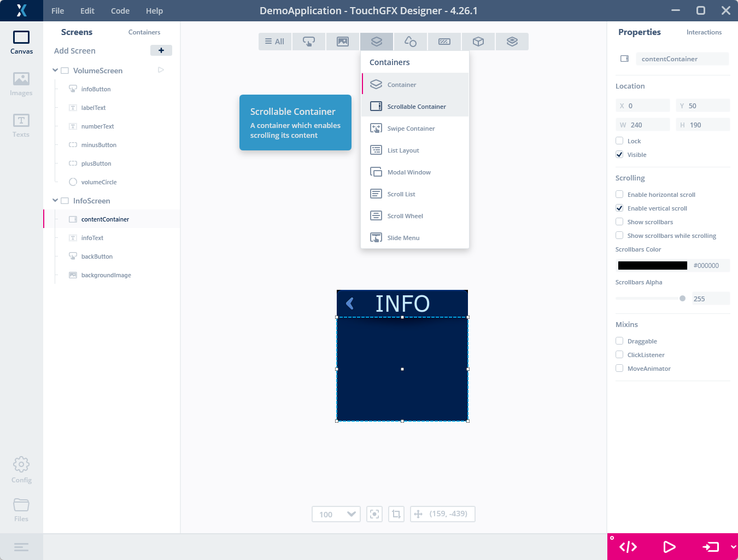Collapse the InfoScreen tree node
This screenshot has height=560, width=738.
tap(55, 200)
